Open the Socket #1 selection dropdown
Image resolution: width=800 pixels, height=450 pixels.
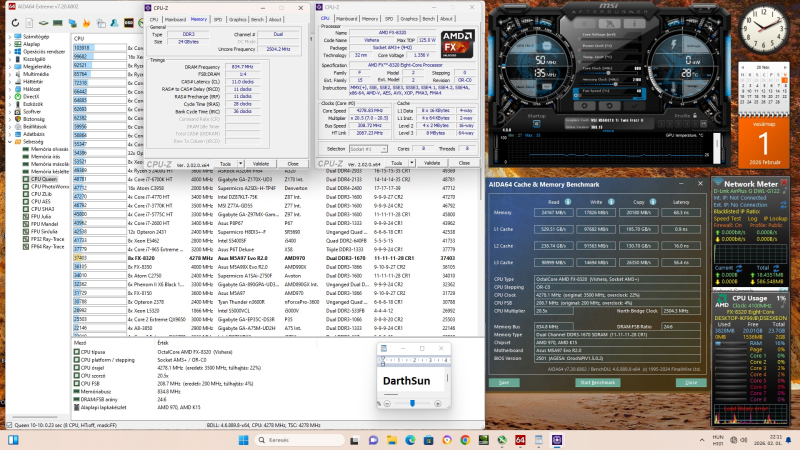[x=368, y=149]
